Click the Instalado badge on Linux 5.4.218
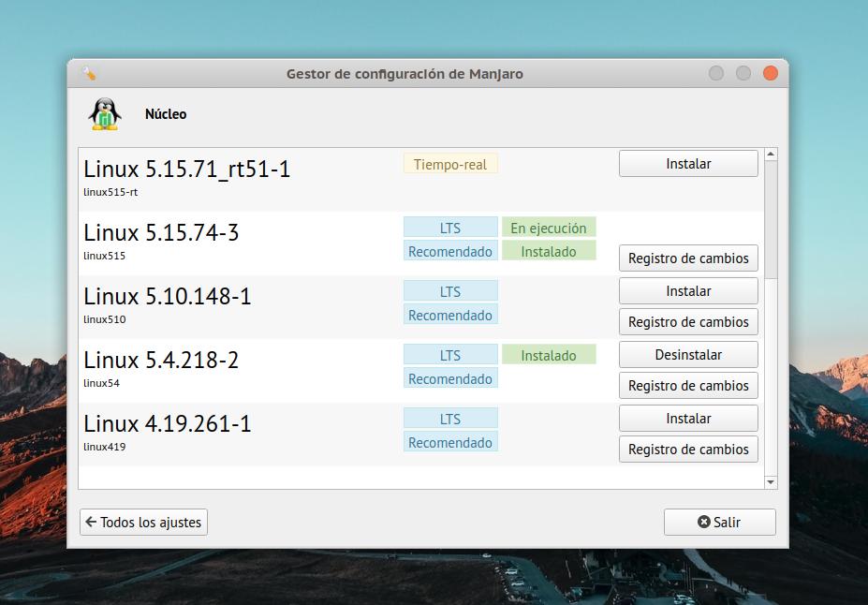The image size is (868, 605). (x=549, y=355)
